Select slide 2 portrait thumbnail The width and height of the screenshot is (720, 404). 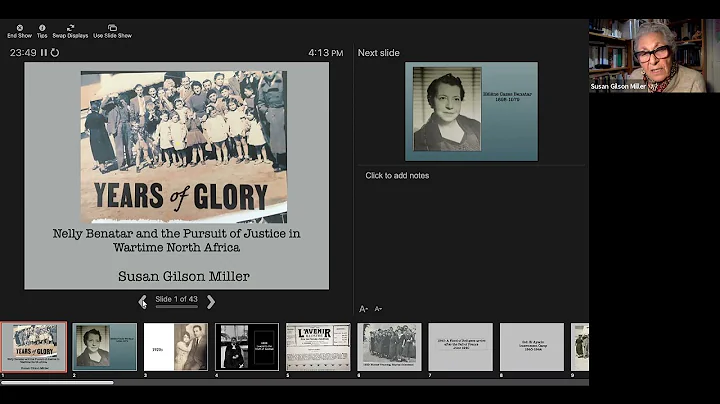[x=105, y=347]
